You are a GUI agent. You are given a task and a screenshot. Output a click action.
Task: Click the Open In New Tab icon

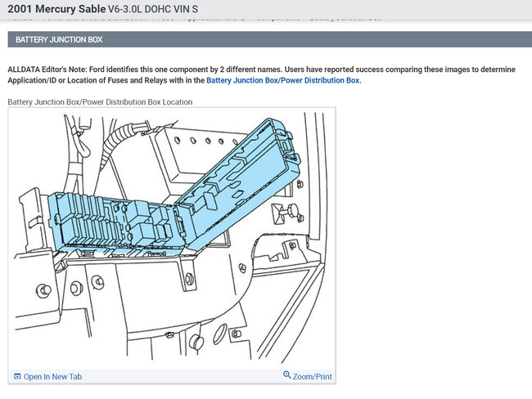(x=17, y=376)
